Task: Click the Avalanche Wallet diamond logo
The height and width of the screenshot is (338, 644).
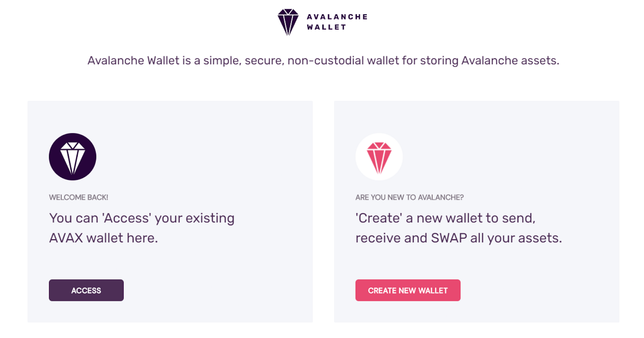Action: (x=289, y=20)
